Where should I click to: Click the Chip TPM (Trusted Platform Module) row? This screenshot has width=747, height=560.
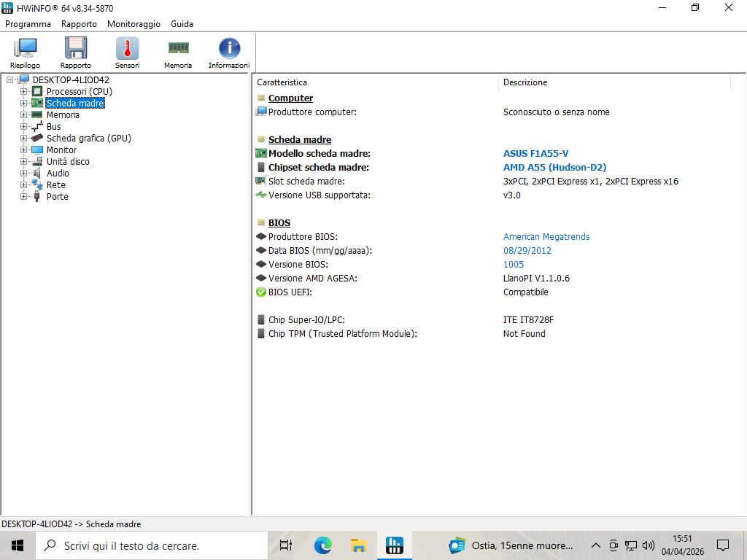[492, 333]
